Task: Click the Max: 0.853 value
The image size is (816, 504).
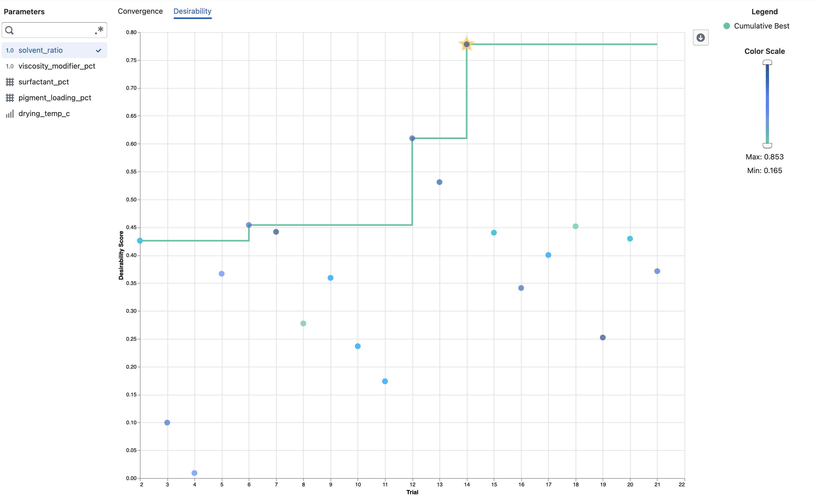Action: pyautogui.click(x=764, y=157)
